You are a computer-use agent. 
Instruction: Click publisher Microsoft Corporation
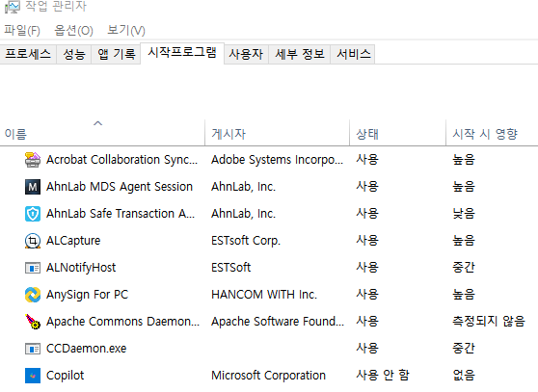pos(268,376)
